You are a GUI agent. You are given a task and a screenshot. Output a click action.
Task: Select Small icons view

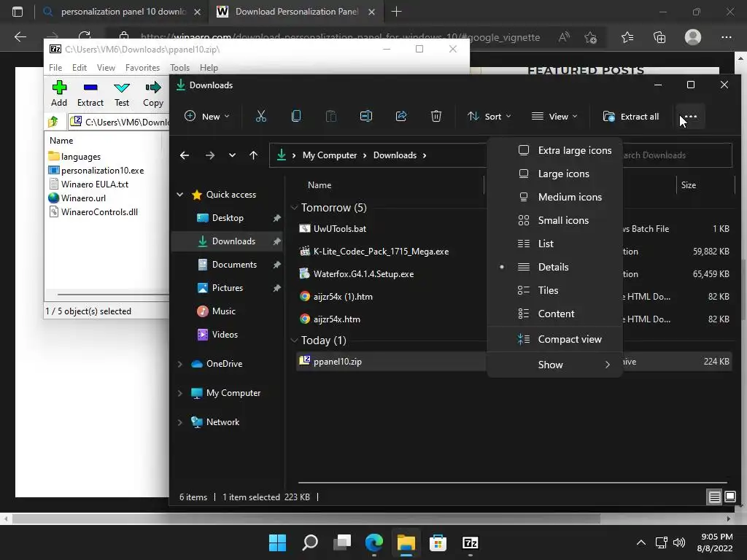(x=555, y=220)
